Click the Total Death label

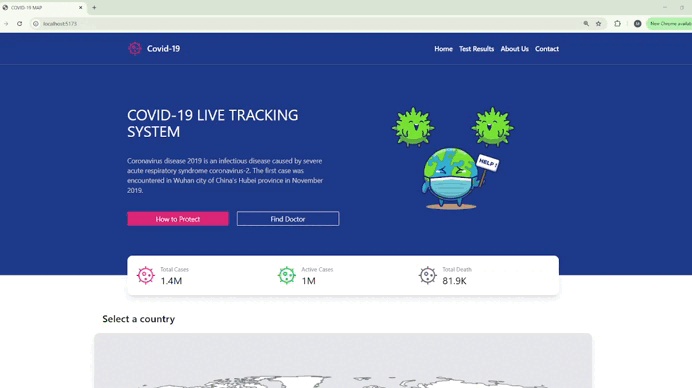457,269
